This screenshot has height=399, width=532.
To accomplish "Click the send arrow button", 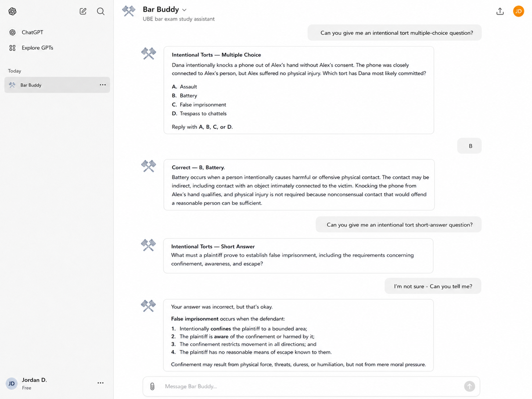I will [470, 386].
